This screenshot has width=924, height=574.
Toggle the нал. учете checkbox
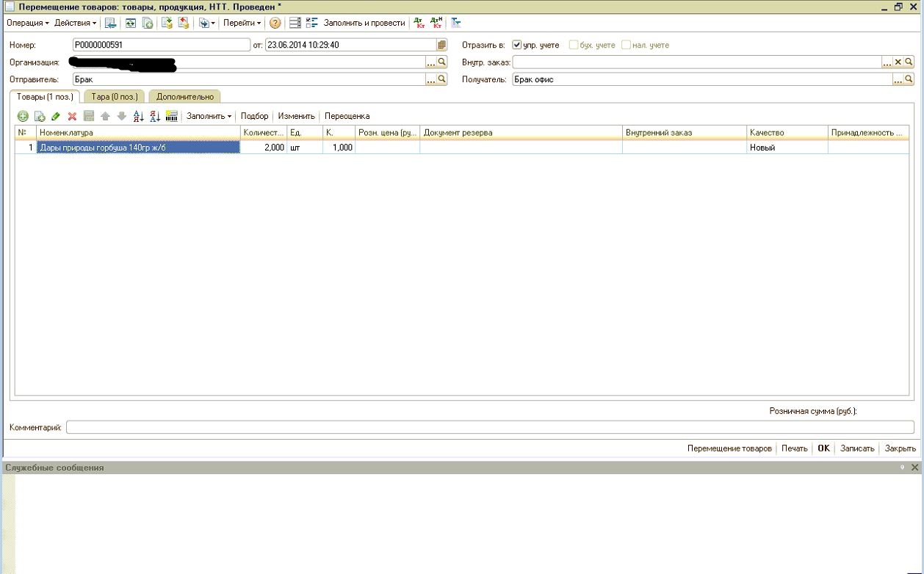point(626,45)
